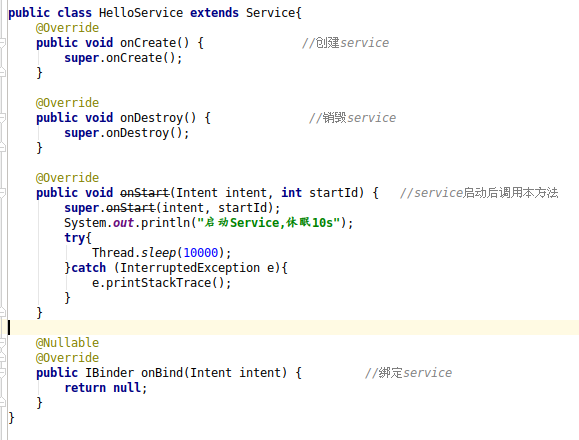Click the @Override annotation above onDestroy
579x440 pixels.
pos(67,103)
